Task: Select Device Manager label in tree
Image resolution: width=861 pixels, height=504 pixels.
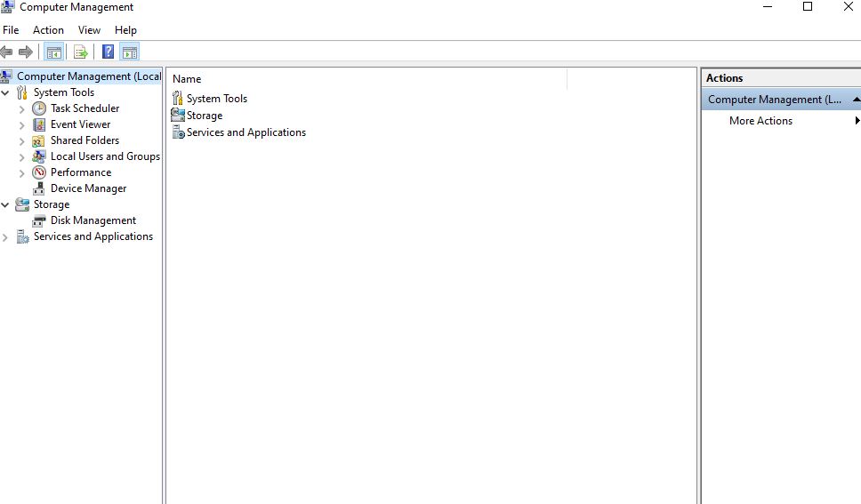Action: pyautogui.click(x=88, y=188)
